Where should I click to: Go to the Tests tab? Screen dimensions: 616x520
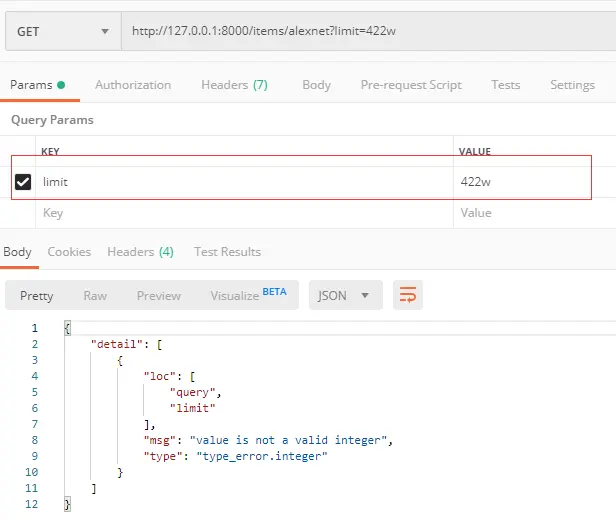click(x=505, y=85)
